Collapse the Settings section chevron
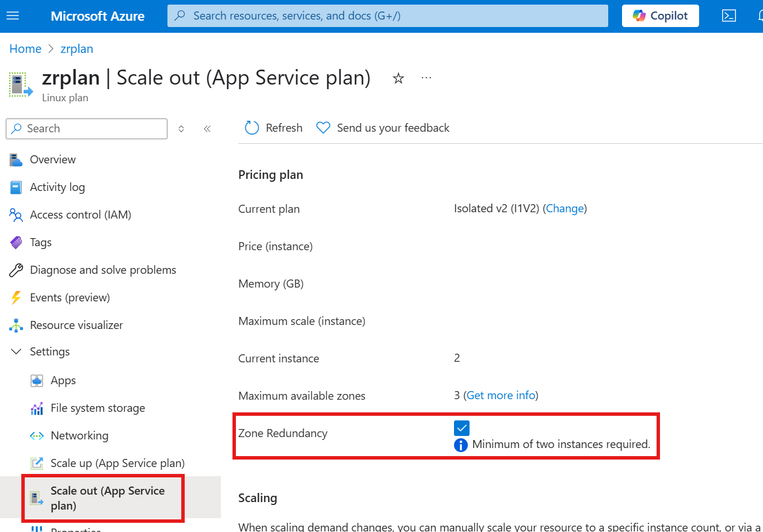The image size is (763, 532). coord(16,351)
